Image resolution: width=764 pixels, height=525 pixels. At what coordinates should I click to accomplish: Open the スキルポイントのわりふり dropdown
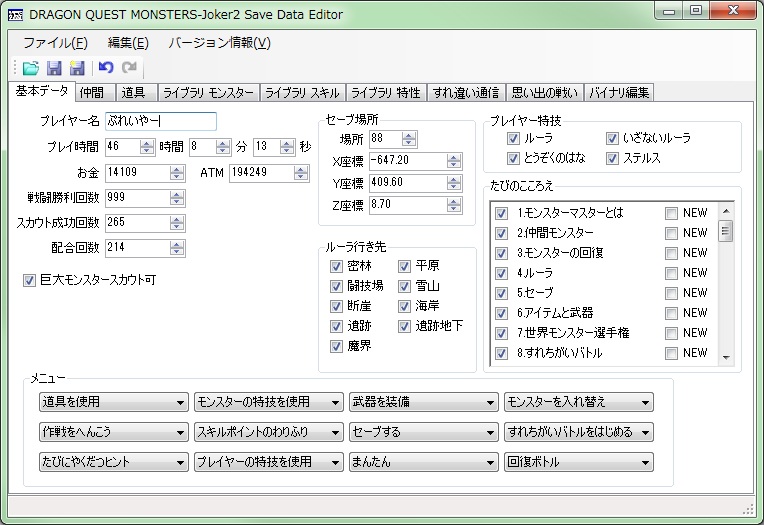coord(268,432)
